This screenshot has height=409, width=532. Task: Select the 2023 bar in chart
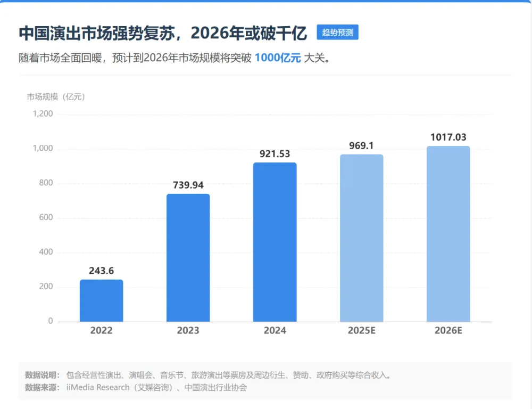(x=188, y=258)
